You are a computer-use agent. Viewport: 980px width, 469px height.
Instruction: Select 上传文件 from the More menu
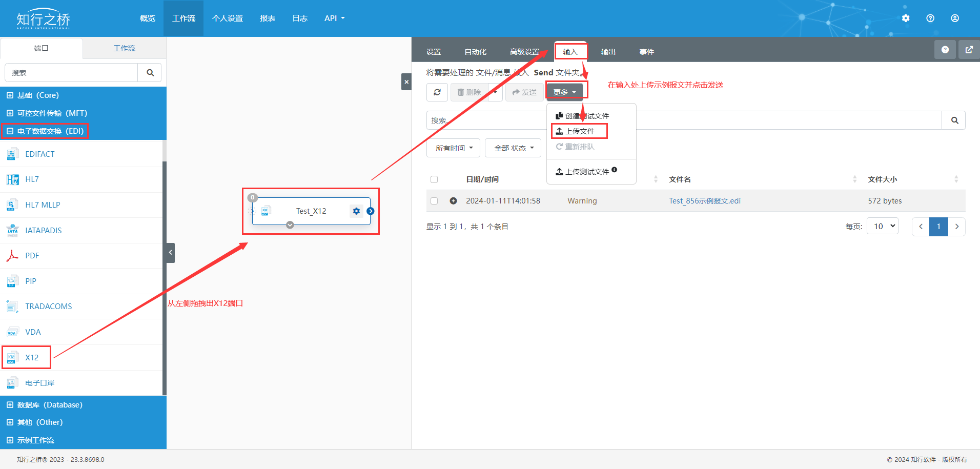coord(579,131)
